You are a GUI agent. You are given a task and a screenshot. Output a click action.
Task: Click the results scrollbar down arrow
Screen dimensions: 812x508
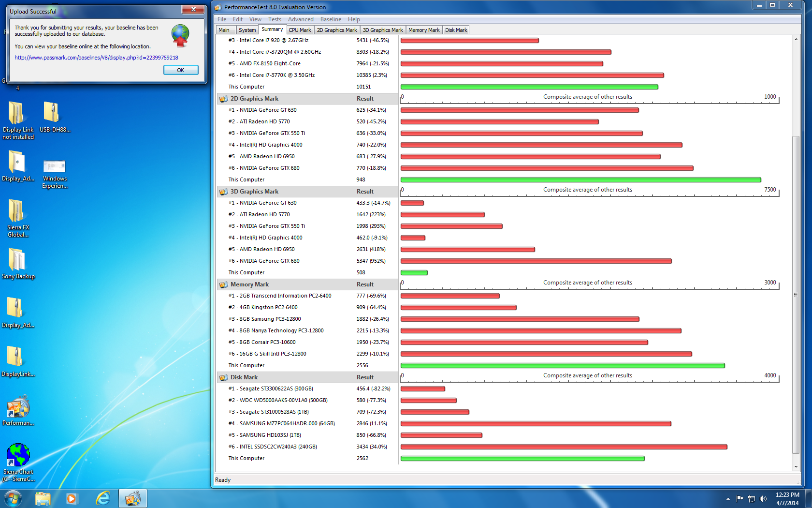796,467
